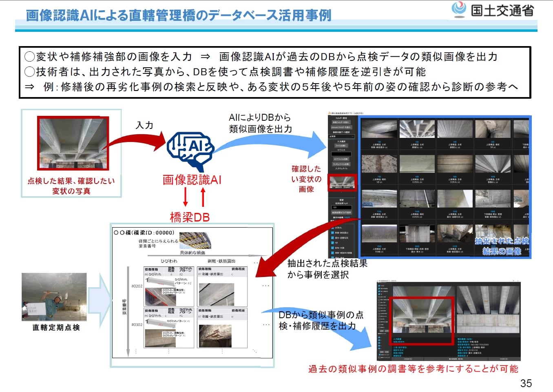Click the search results TopK value field
This screenshot has width=553, height=392.
(x=341, y=207)
